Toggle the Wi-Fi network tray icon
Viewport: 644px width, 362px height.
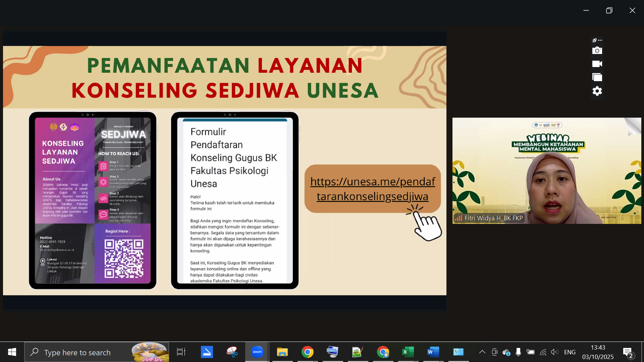(x=543, y=352)
